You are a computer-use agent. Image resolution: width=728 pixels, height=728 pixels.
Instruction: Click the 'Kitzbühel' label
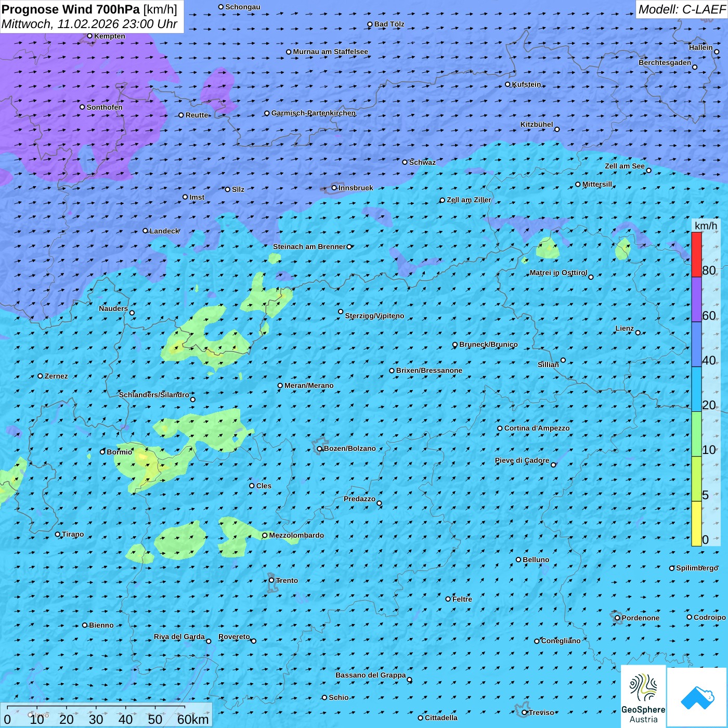[537, 124]
